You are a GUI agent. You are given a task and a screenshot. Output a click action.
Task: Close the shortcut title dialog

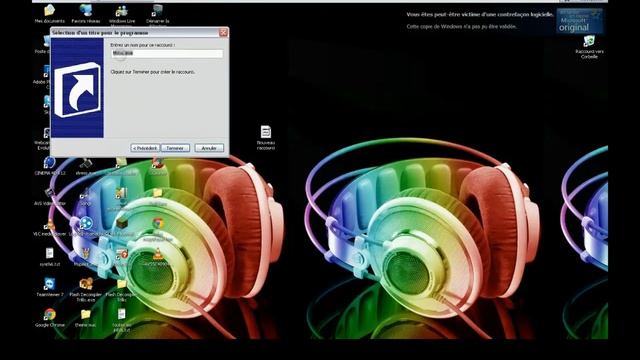tap(223, 32)
